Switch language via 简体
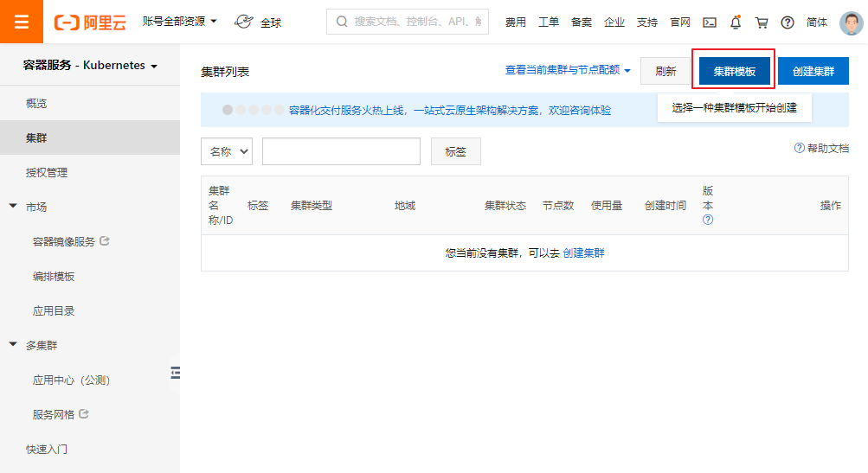The width and height of the screenshot is (868, 473). (817, 22)
